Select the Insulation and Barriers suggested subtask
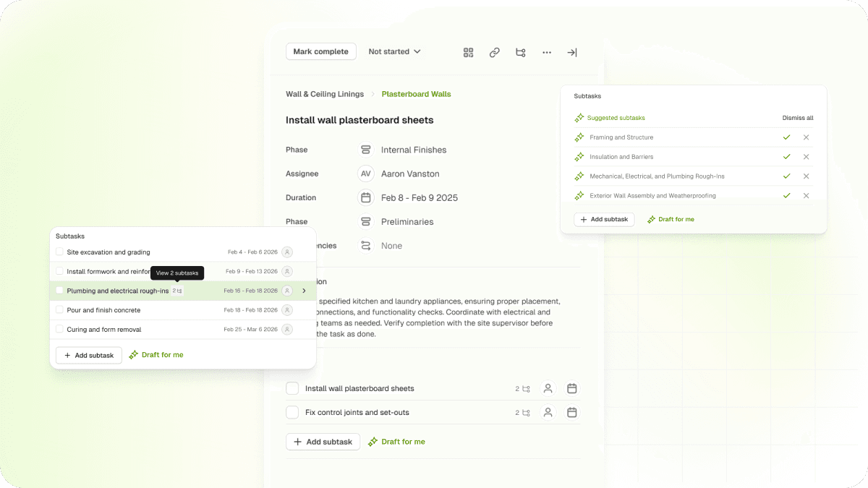Image resolution: width=868 pixels, height=488 pixels. 621,157
